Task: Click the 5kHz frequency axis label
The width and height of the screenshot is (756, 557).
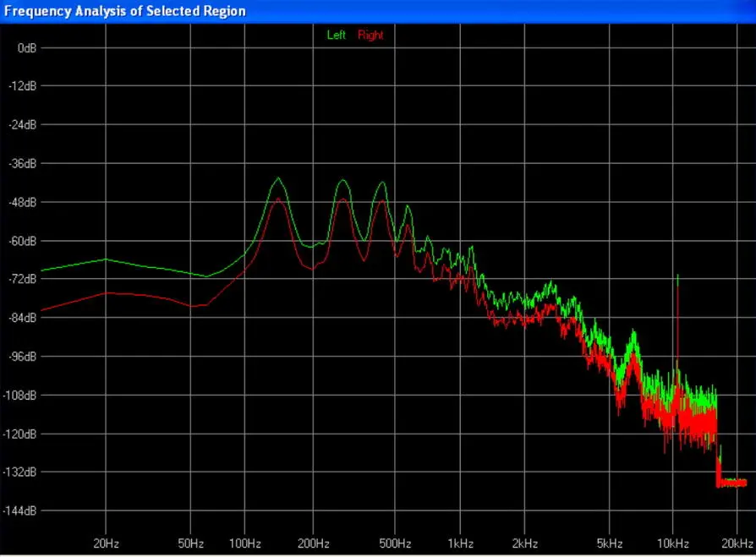Action: pyautogui.click(x=610, y=543)
